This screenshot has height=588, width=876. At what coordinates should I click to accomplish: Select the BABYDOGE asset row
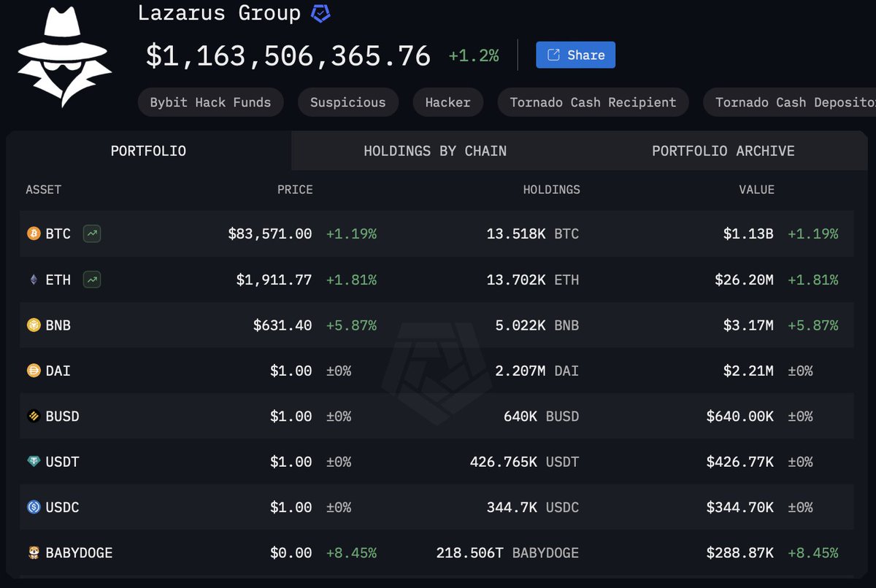[x=438, y=552]
